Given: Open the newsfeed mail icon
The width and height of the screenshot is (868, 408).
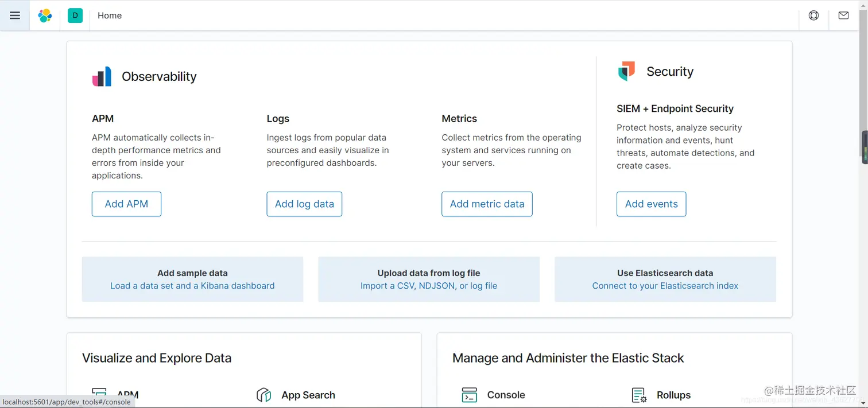Looking at the screenshot, I should tap(843, 15).
